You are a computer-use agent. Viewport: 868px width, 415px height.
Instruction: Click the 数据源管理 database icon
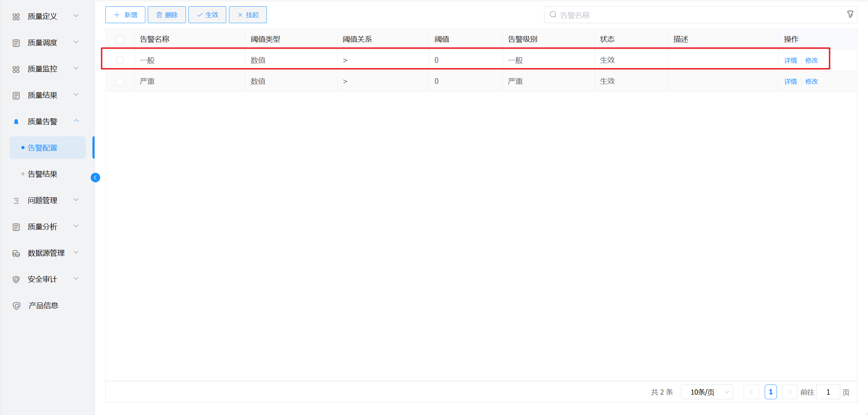click(x=16, y=253)
